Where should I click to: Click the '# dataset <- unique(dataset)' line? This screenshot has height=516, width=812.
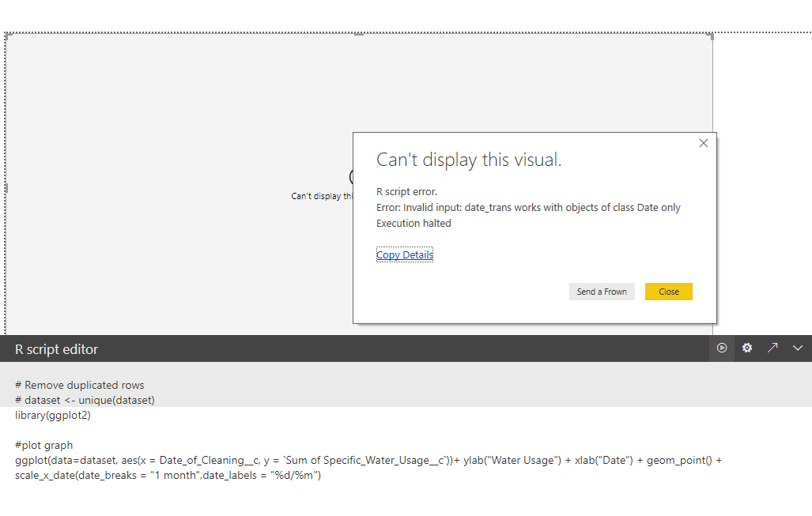point(85,400)
